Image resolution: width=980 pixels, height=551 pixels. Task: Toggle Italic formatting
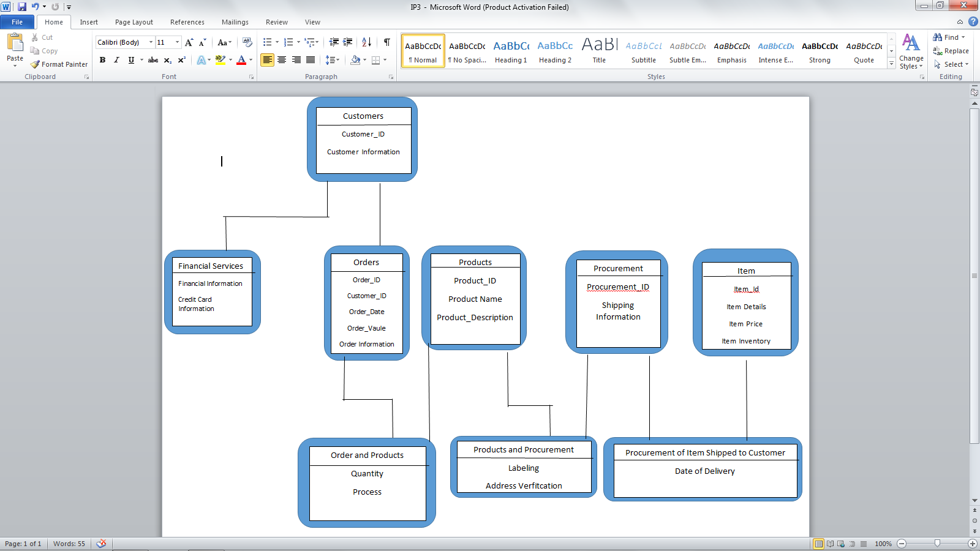coord(116,60)
